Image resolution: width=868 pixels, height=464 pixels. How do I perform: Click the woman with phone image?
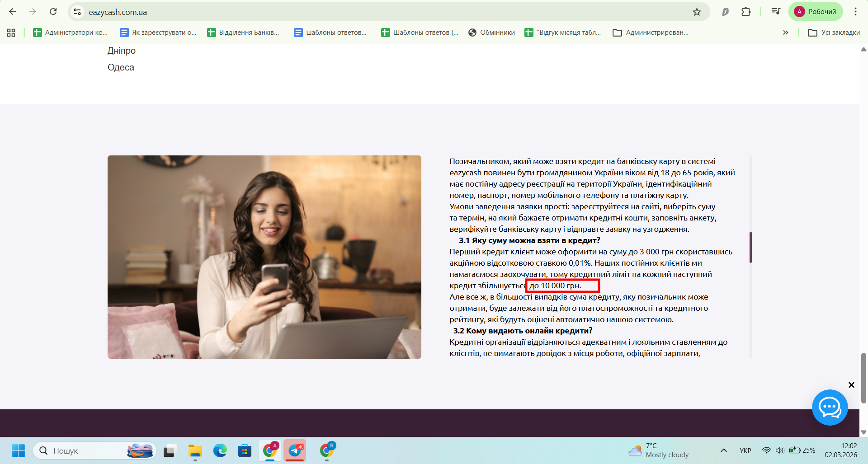point(264,257)
